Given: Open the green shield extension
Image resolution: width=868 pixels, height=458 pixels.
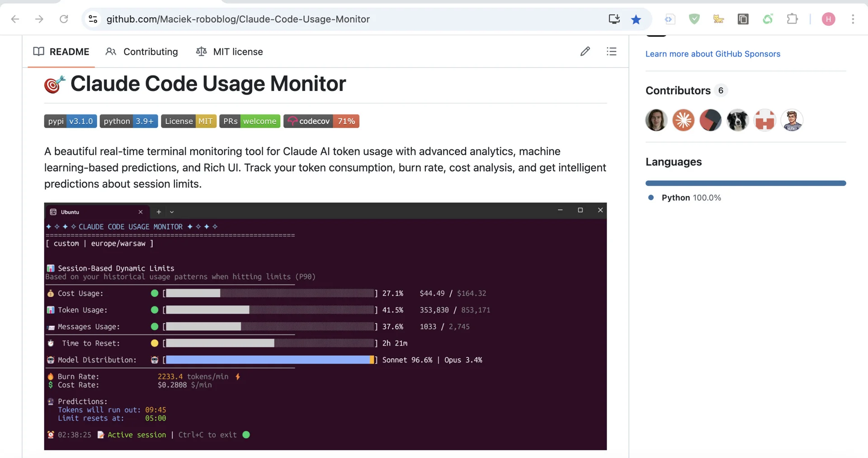Looking at the screenshot, I should pyautogui.click(x=694, y=19).
